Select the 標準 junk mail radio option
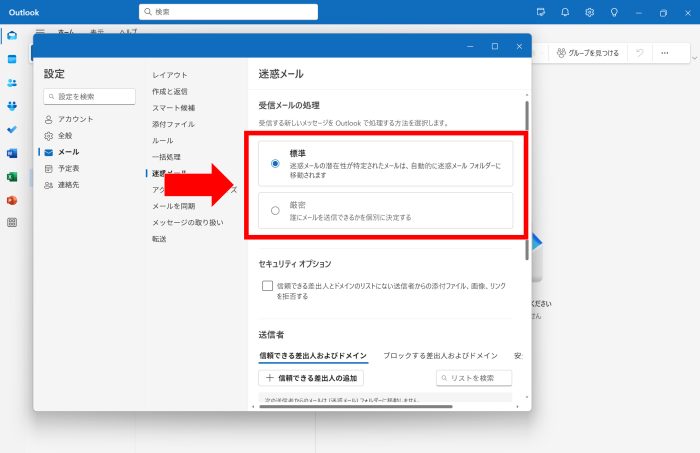Screen dimensions: 700x453 coord(275,163)
